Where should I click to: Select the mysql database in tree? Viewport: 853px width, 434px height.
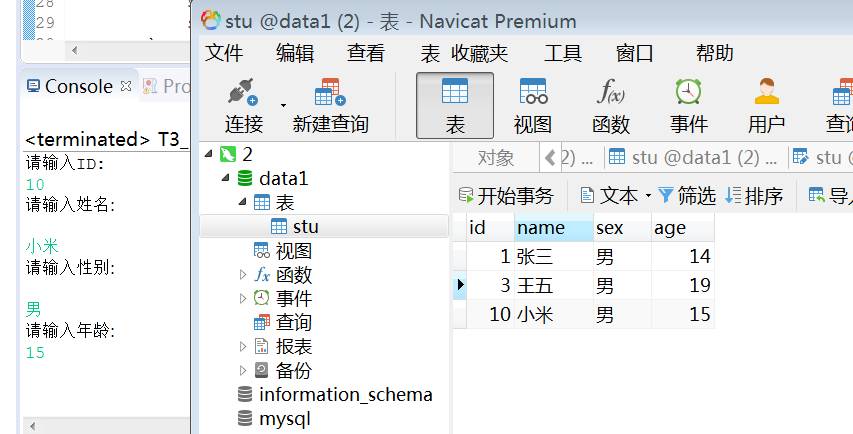(285, 419)
